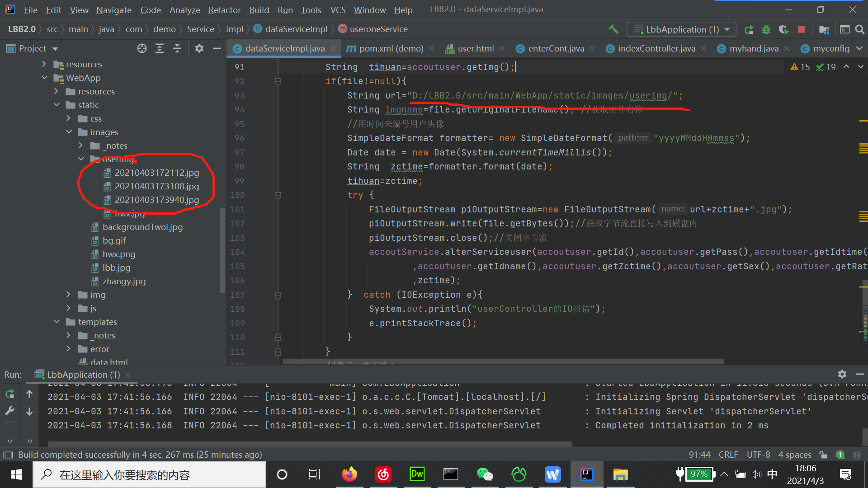This screenshot has width=868, height=488.
Task: Click the Run console horizontal scrollbar
Action: [x=310, y=444]
